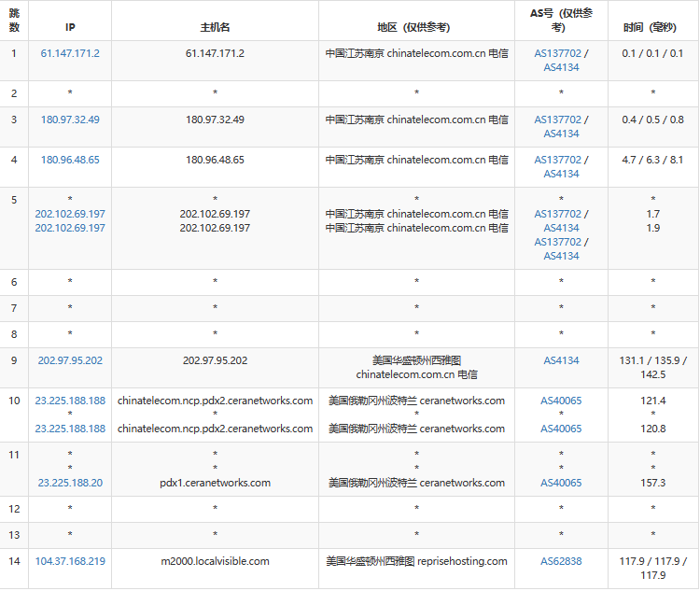Select the 主机名 column header
The width and height of the screenshot is (700, 591).
point(216,21)
